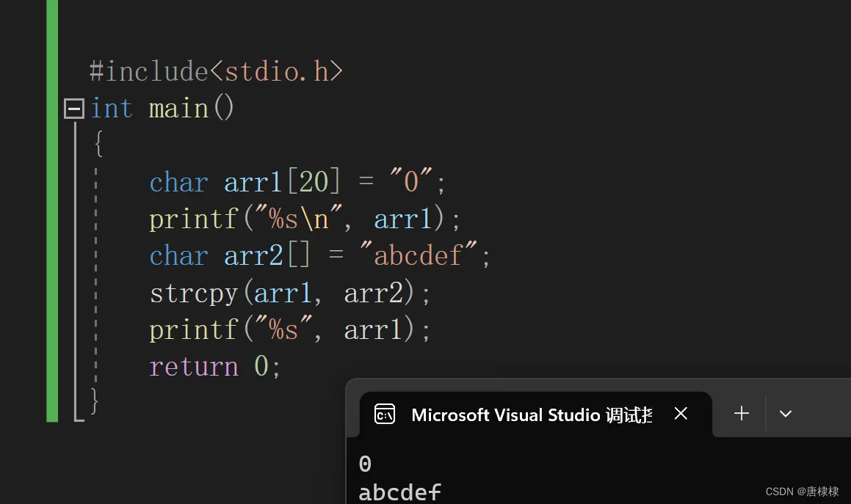Close the Microsoft Visual Studio debug tab

pyautogui.click(x=681, y=414)
